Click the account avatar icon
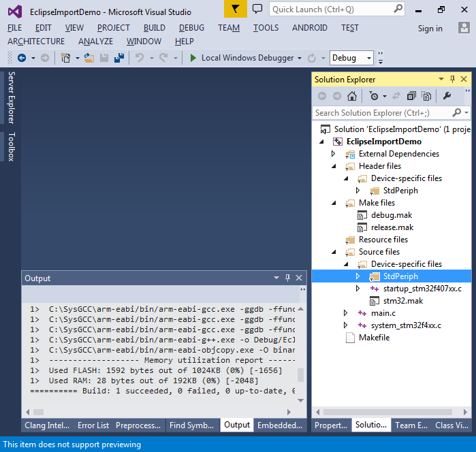The image size is (476, 452). pos(464,28)
